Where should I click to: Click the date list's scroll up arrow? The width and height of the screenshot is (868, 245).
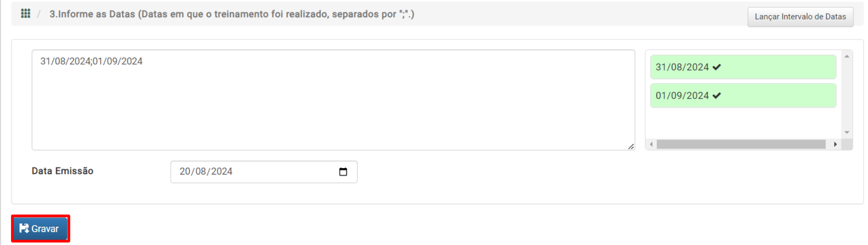[847, 56]
